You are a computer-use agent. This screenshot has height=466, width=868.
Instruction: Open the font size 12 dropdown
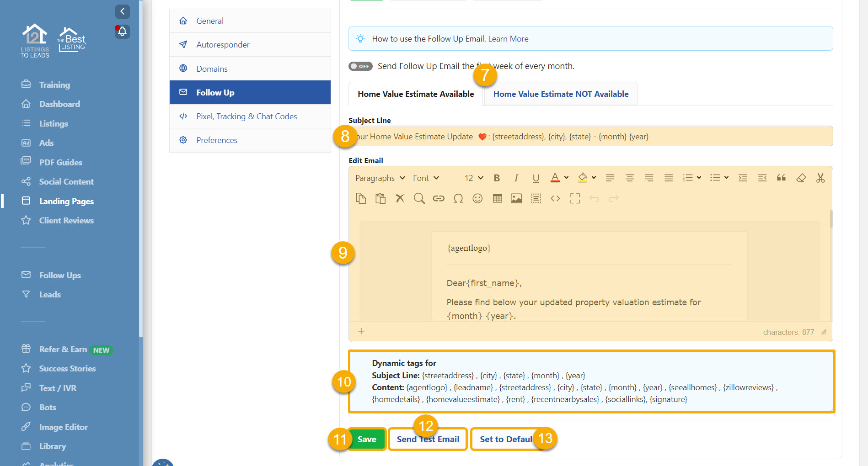[x=474, y=178]
